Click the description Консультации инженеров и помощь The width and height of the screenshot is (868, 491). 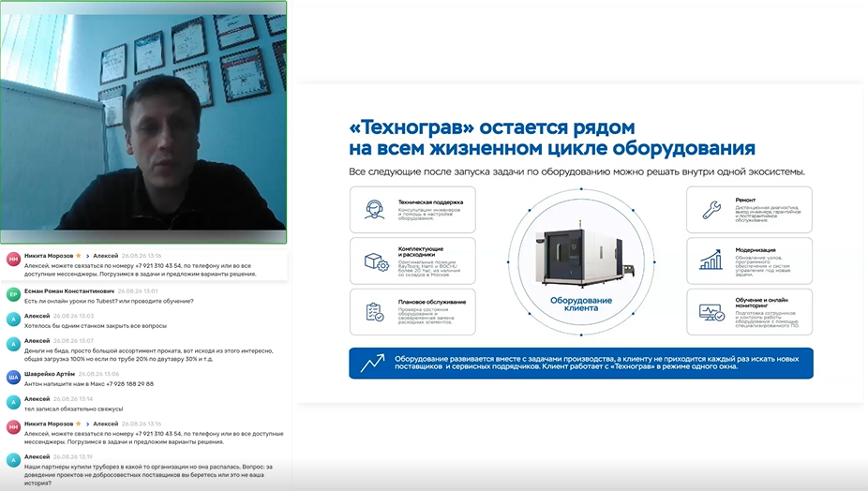click(x=429, y=215)
